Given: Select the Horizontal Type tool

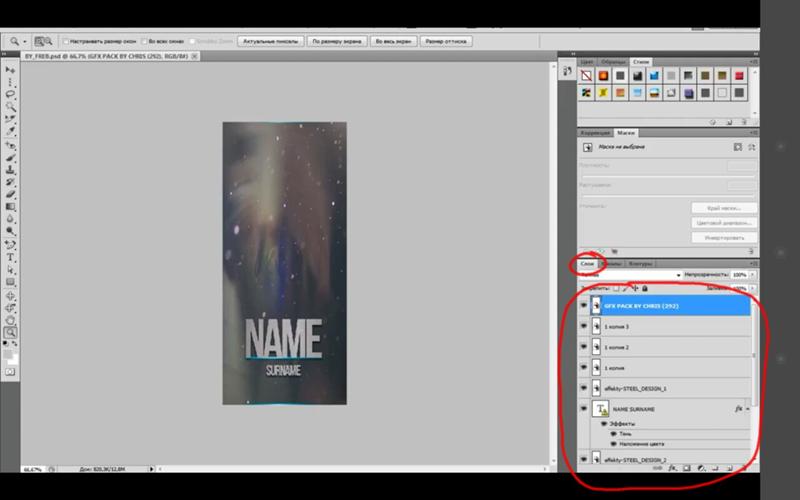Looking at the screenshot, I should coord(10,258).
